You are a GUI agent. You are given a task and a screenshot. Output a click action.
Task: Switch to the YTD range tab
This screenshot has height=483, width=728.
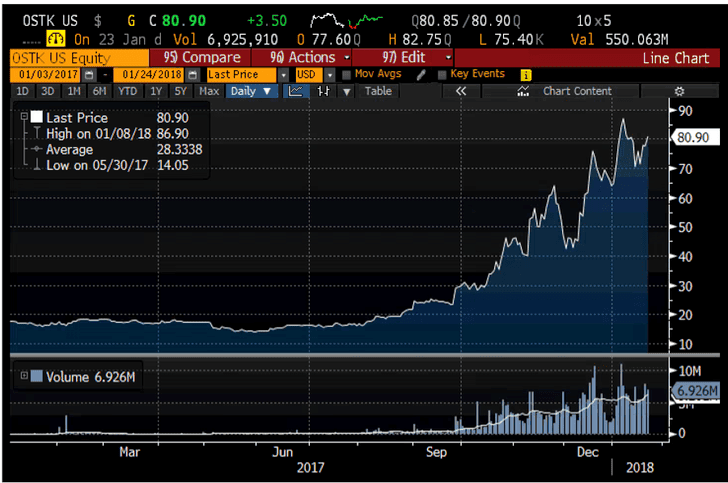[x=128, y=91]
